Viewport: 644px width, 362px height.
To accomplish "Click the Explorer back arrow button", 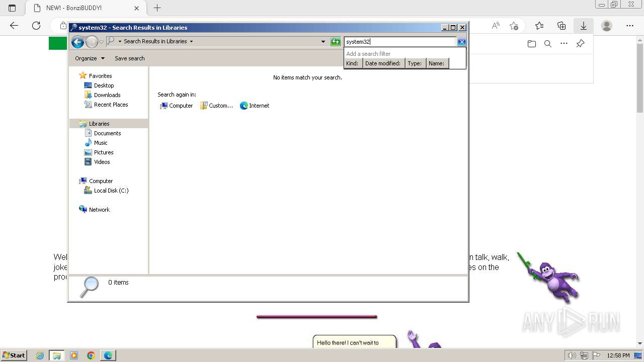I will click(77, 42).
